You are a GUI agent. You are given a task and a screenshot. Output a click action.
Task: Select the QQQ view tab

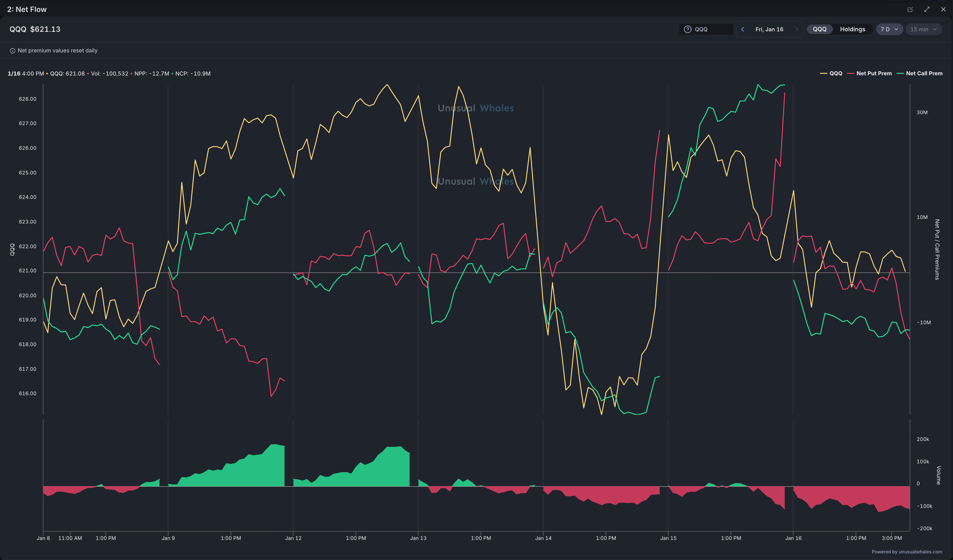click(819, 29)
